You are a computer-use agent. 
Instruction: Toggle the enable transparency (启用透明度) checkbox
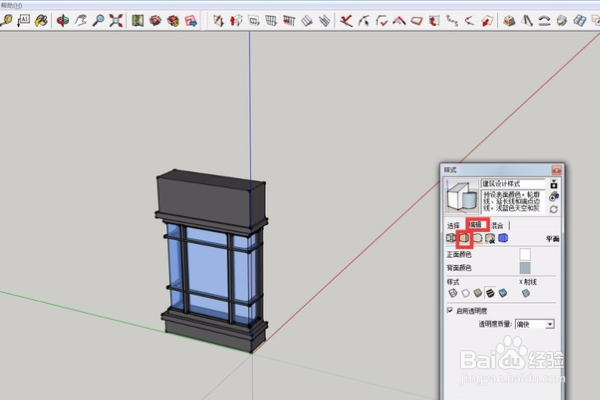tap(450, 310)
